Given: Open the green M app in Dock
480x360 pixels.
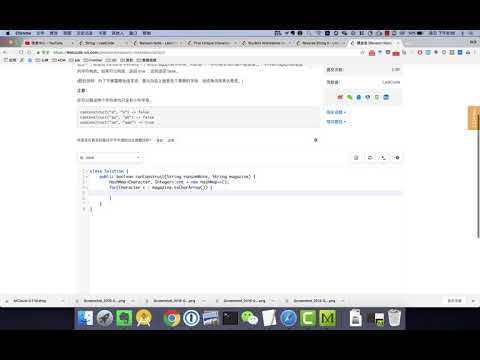Looking at the screenshot, I should click(x=328, y=318).
